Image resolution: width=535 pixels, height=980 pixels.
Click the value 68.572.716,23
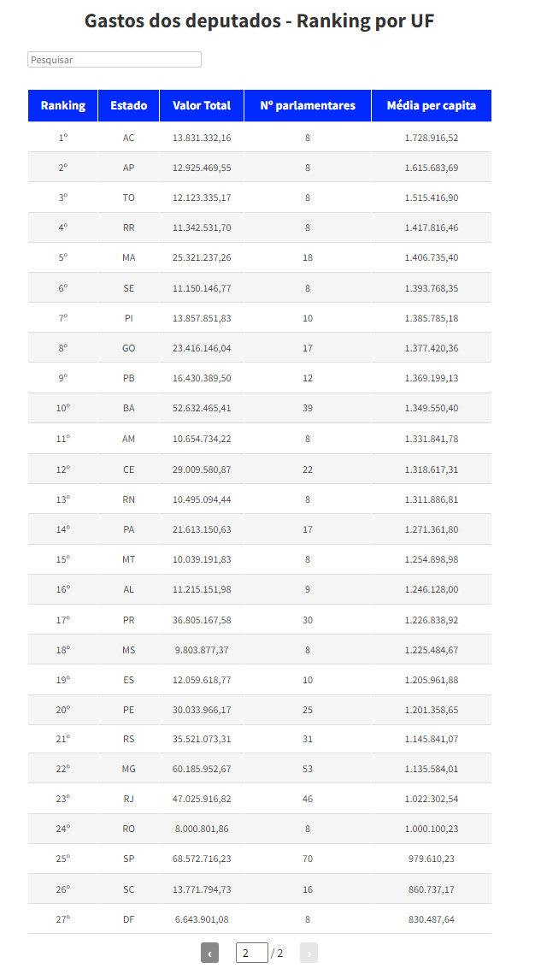coord(202,859)
